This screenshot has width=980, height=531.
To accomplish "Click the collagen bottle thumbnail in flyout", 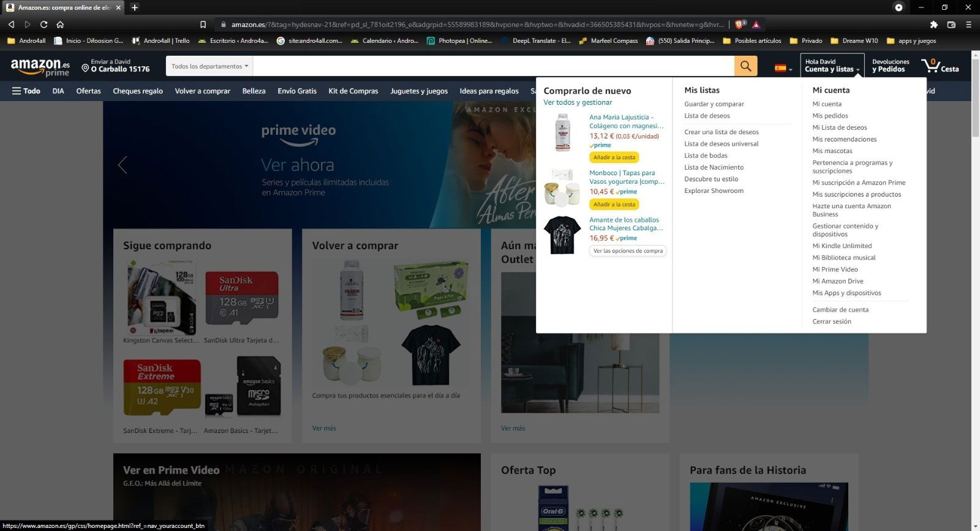I will point(562,132).
